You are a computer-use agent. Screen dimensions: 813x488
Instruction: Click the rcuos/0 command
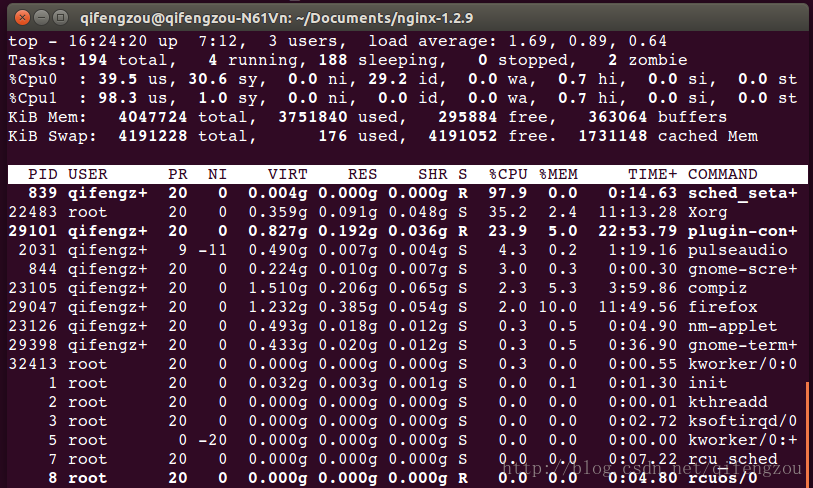[x=722, y=478]
